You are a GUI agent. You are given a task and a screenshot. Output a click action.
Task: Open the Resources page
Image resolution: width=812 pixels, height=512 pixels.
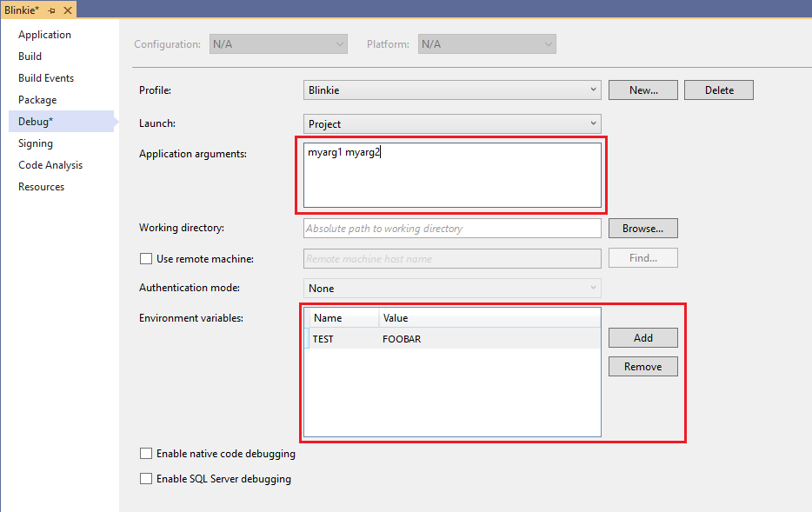(41, 187)
